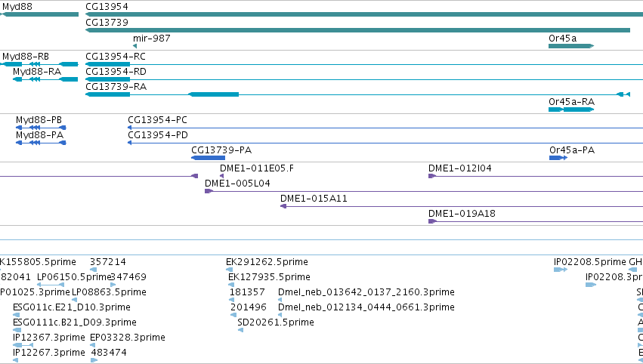Select the DME1-019A18 label
Image resolution: width=643 pixels, height=364 pixels.
pos(462,214)
